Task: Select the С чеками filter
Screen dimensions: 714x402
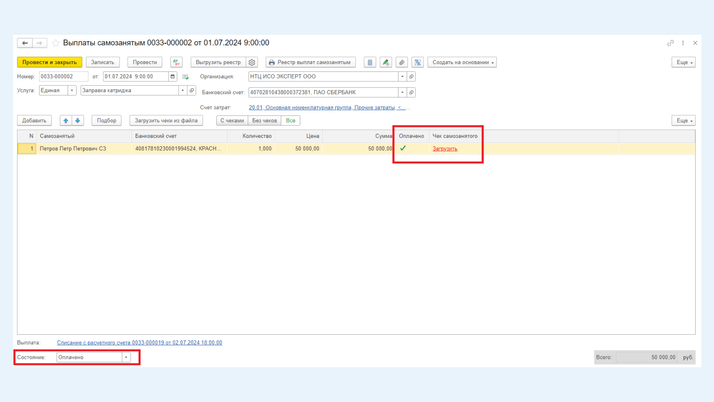Action: coord(231,120)
